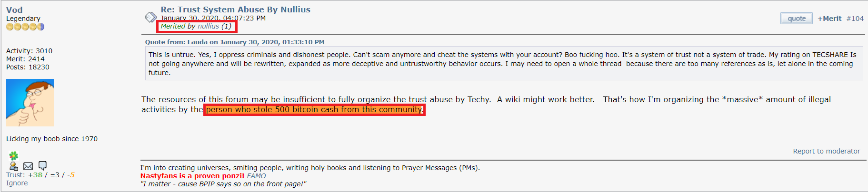Ignore user Vod
The width and height of the screenshot is (868, 192).
coord(17,183)
